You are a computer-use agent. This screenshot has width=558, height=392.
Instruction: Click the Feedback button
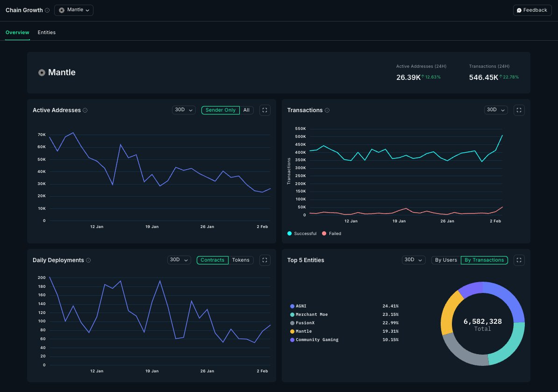pos(532,10)
